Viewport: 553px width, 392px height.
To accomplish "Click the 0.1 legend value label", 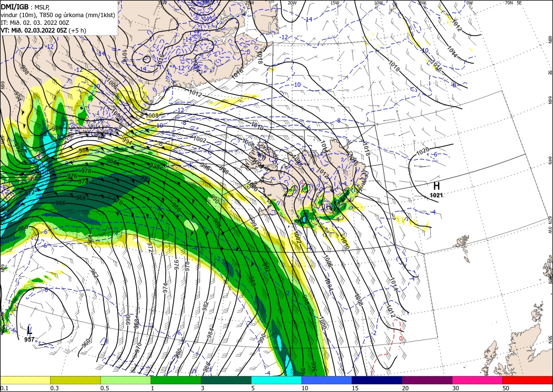I will coord(3,388).
